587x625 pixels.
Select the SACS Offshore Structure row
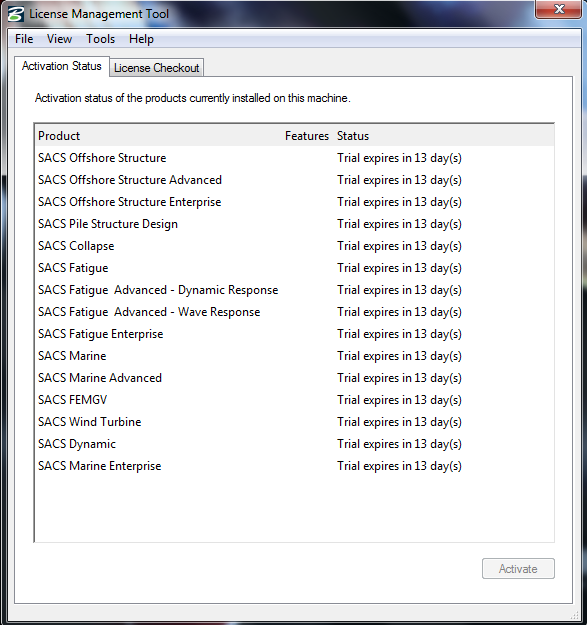294,158
